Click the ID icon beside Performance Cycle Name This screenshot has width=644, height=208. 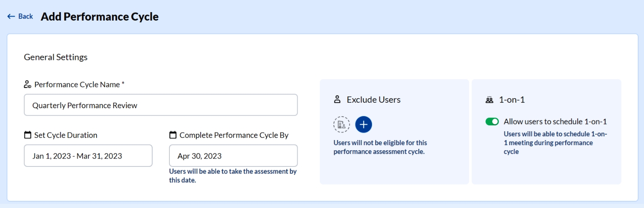click(x=28, y=85)
